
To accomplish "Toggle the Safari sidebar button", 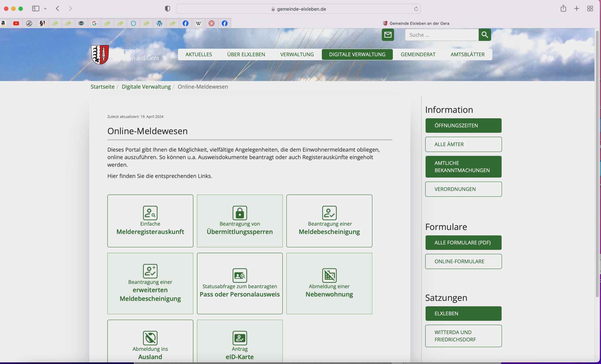I will [x=36, y=9].
